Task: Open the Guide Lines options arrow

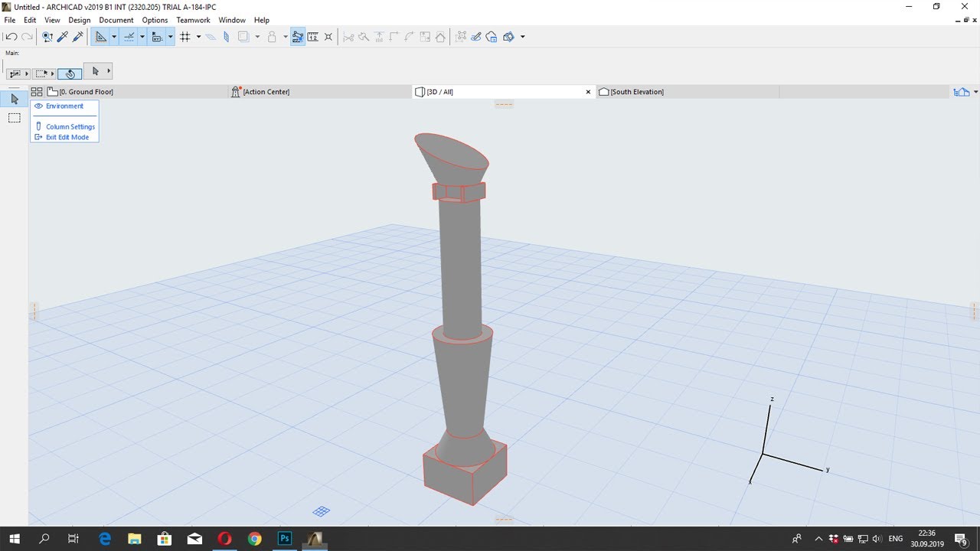Action: point(114,37)
